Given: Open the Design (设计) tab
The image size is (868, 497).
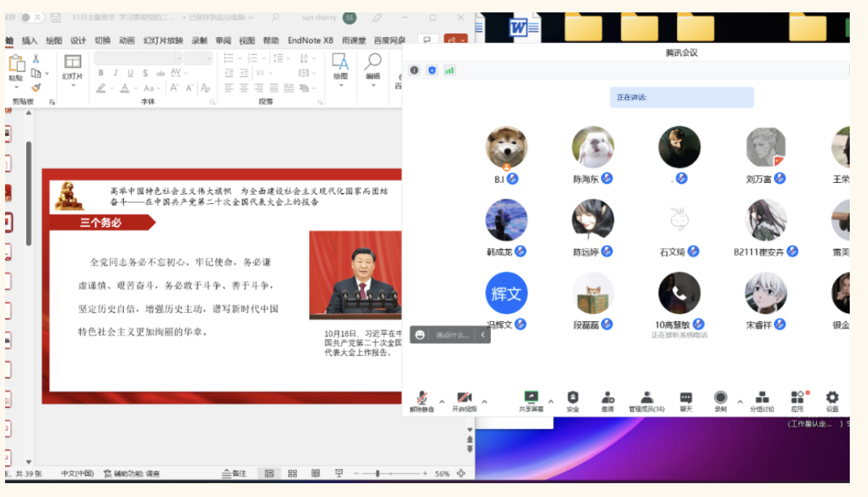Looking at the screenshot, I should click(78, 40).
